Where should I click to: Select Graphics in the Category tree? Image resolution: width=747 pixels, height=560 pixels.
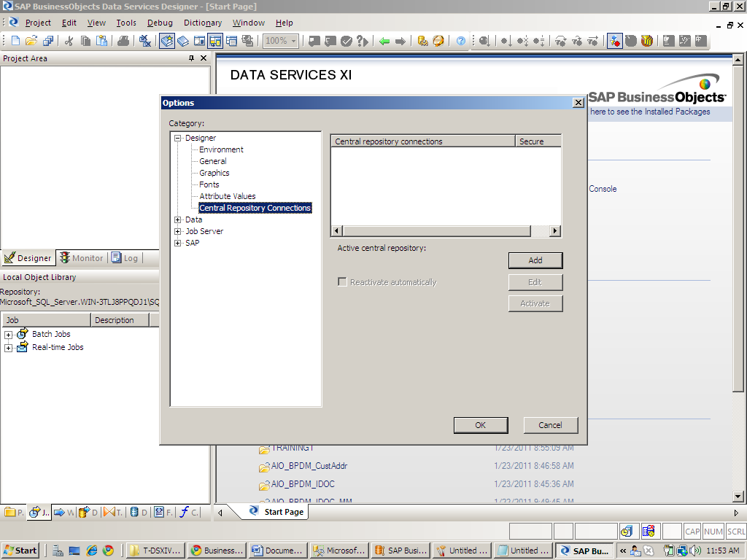coord(214,173)
